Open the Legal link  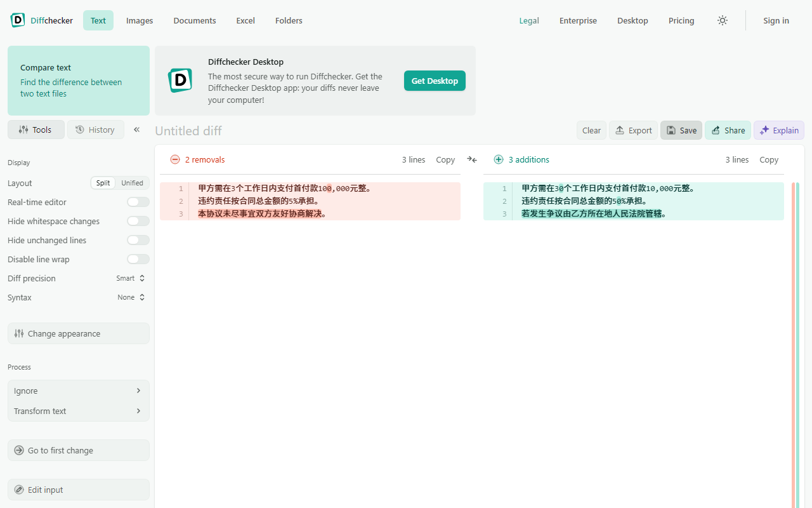(529, 20)
